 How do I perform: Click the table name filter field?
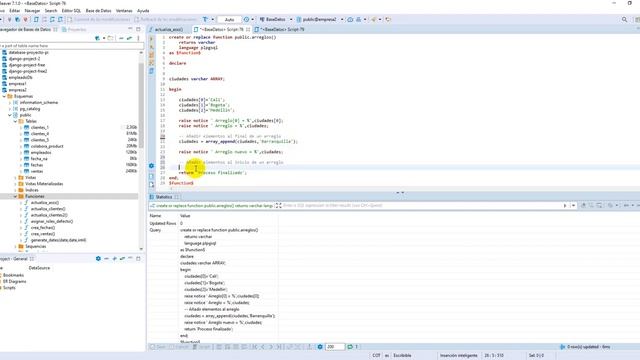click(71, 46)
